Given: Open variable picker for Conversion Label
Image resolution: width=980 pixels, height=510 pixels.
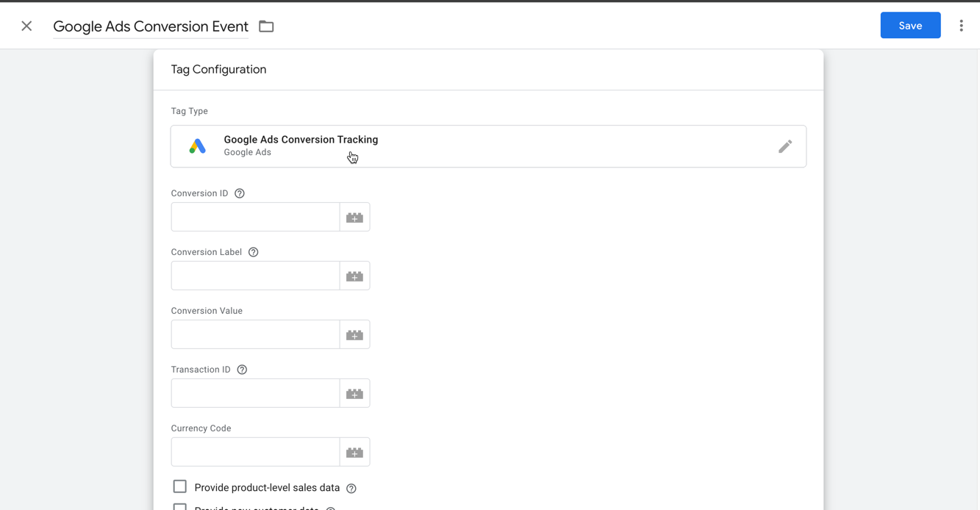Looking at the screenshot, I should click(x=354, y=276).
